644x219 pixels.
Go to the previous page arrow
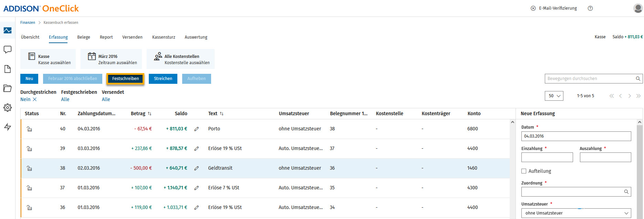pos(621,96)
